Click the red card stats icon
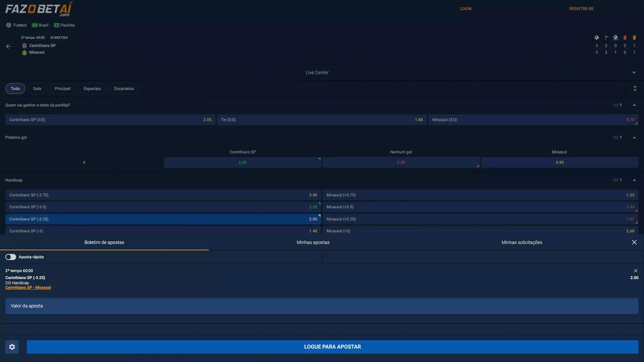The height and width of the screenshot is (362, 644). tap(625, 38)
